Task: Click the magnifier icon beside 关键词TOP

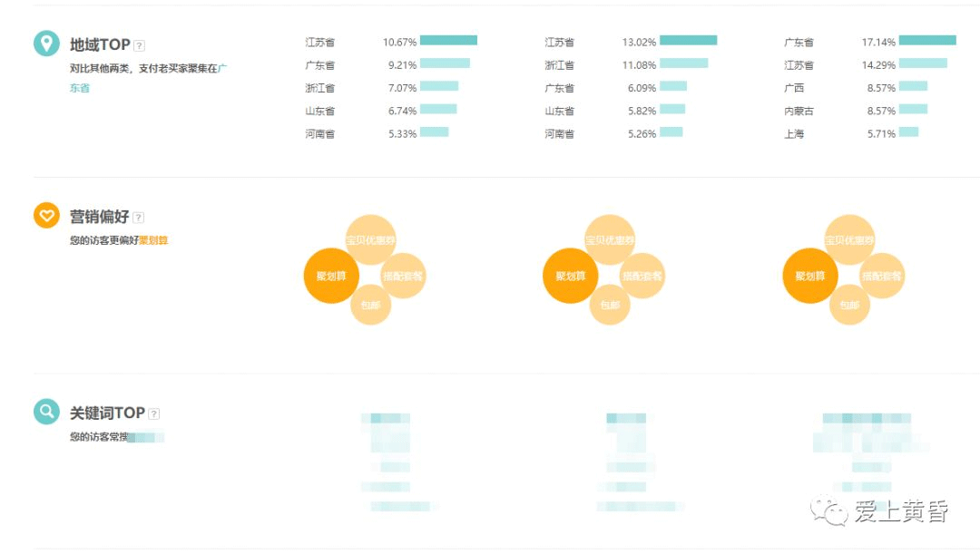Action: [x=46, y=412]
